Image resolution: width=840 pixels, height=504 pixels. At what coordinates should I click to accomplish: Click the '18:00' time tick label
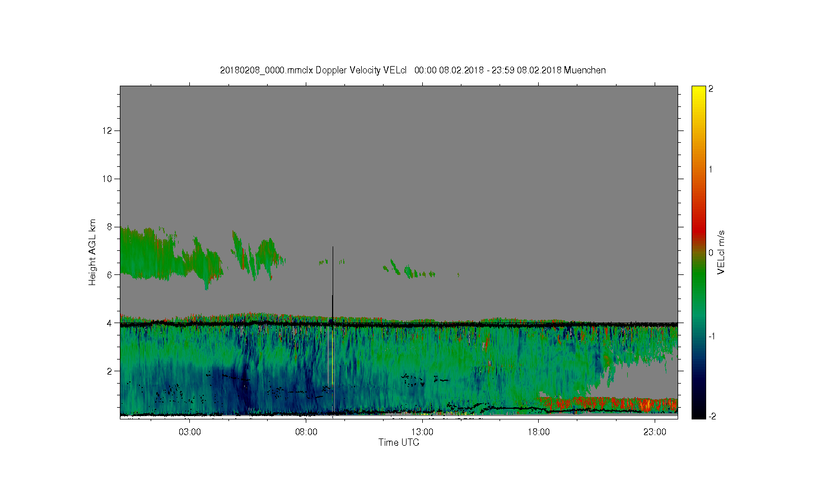click(x=538, y=432)
